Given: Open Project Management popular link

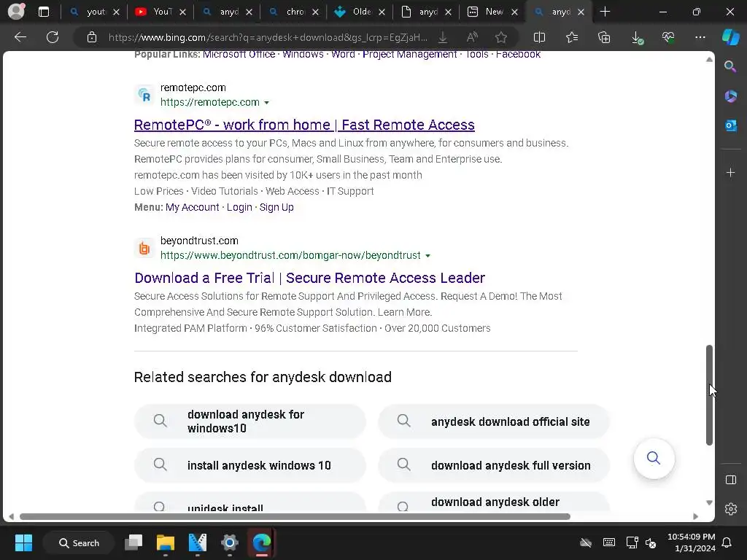Looking at the screenshot, I should 410,54.
